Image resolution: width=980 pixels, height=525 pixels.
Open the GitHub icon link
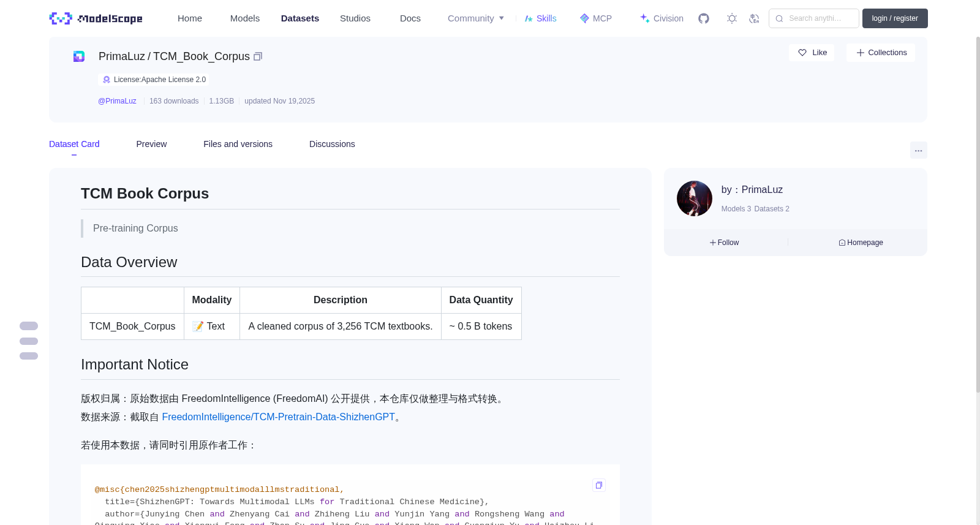click(704, 18)
